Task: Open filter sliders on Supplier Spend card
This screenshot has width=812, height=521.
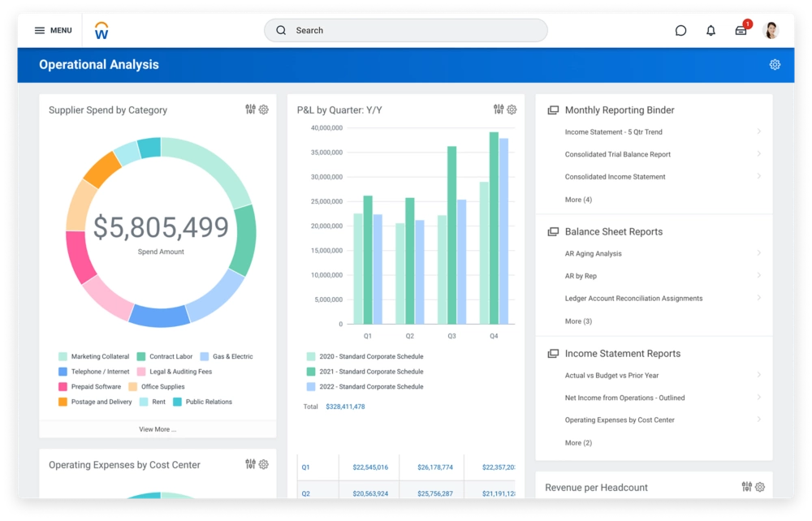Action: pos(251,110)
